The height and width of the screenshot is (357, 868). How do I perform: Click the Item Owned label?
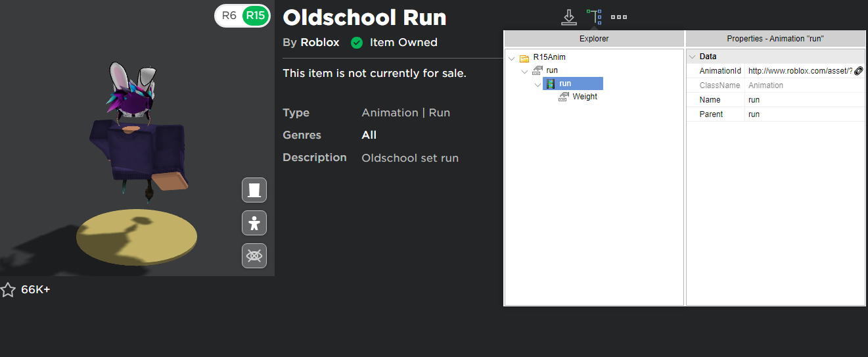pos(403,42)
